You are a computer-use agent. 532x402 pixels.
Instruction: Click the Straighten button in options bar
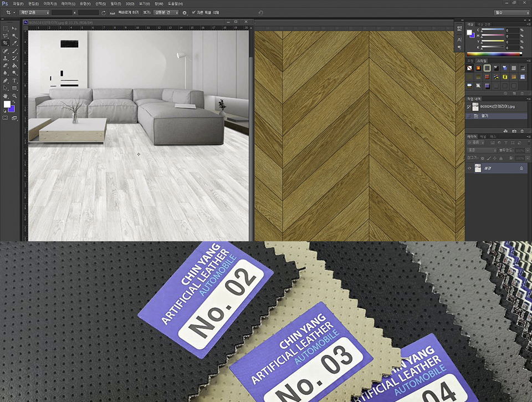tap(112, 12)
